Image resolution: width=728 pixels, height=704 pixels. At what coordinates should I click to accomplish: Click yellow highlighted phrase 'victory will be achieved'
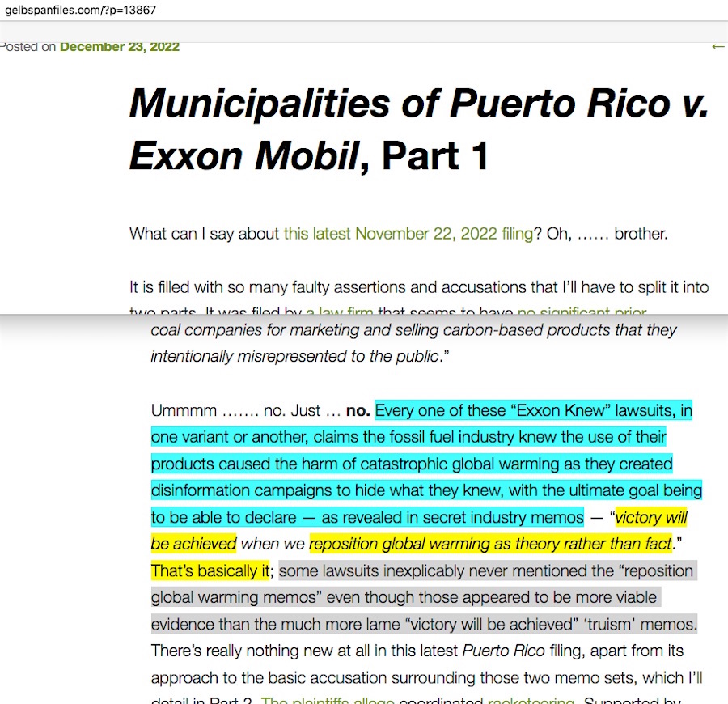click(x=650, y=518)
